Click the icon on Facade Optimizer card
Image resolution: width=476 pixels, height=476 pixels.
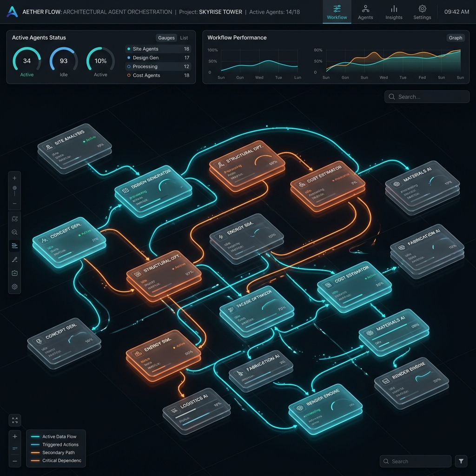pyautogui.click(x=231, y=310)
